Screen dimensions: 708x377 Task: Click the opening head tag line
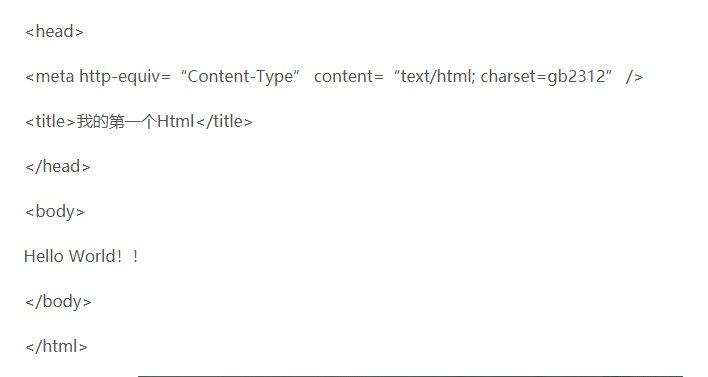tap(54, 32)
